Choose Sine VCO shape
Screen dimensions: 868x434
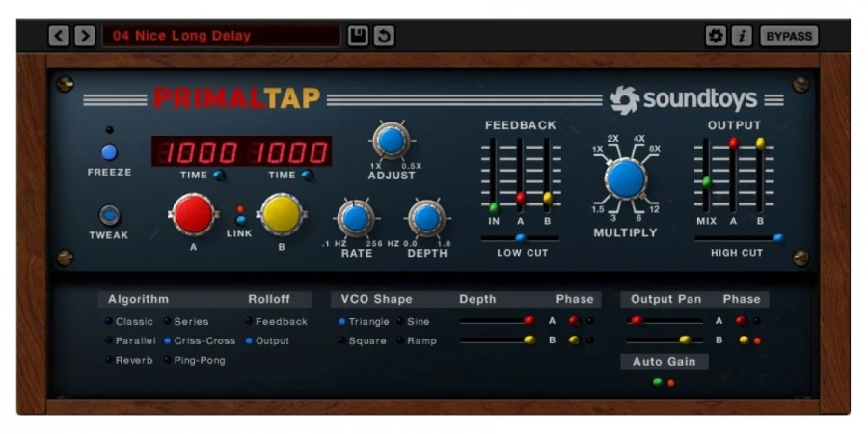point(413,321)
